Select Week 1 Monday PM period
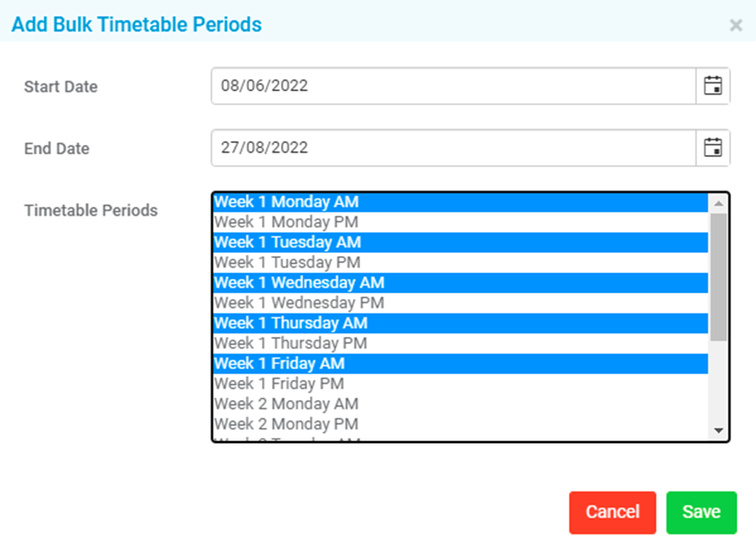 pyautogui.click(x=461, y=222)
